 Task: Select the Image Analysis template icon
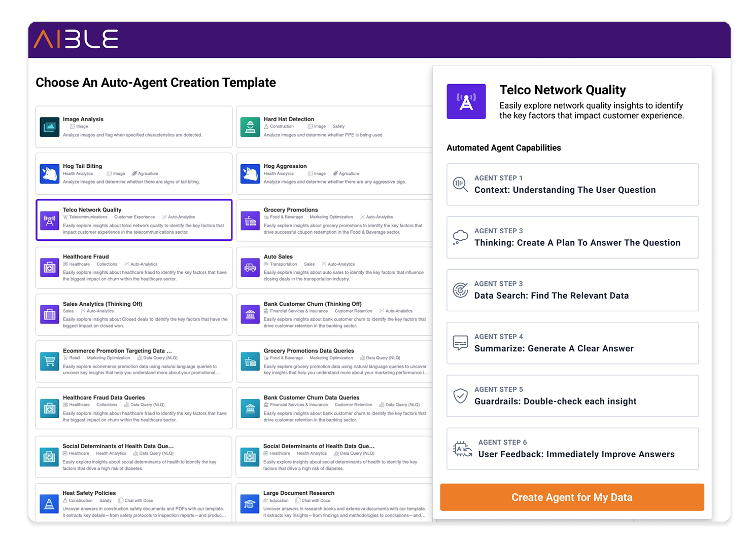(x=50, y=127)
